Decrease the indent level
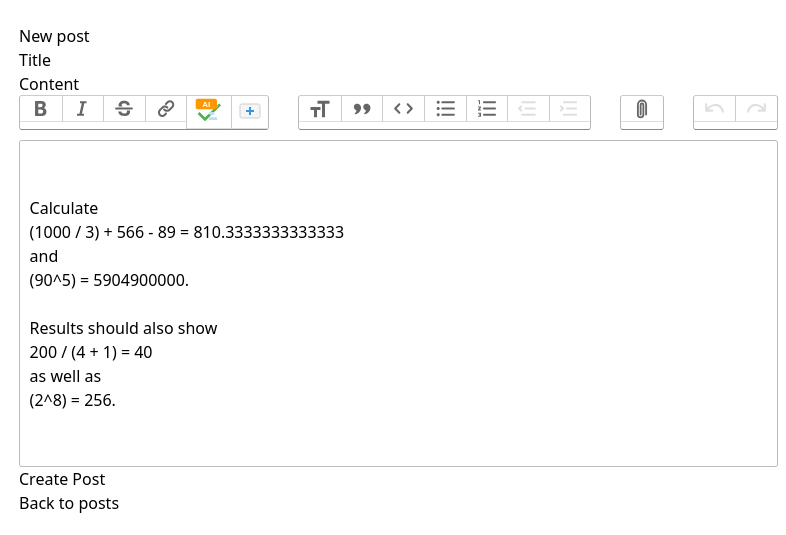The width and height of the screenshot is (786, 535). coord(528,109)
